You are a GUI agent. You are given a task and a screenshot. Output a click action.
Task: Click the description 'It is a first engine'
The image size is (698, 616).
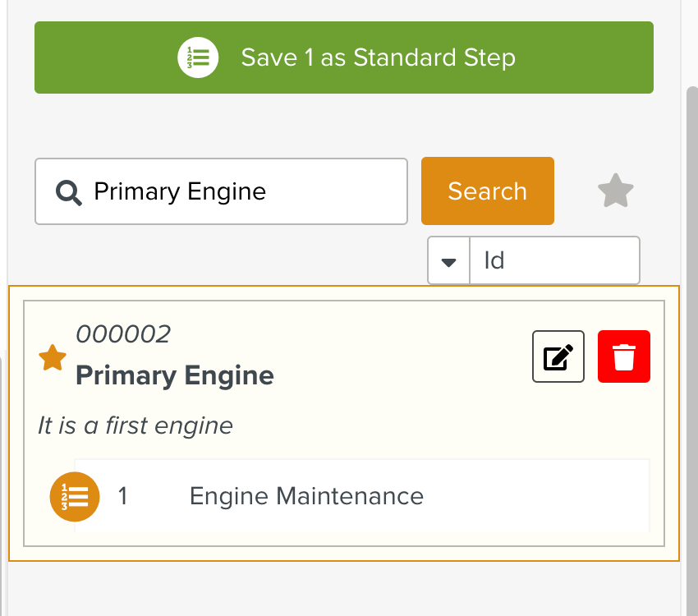coord(135,425)
